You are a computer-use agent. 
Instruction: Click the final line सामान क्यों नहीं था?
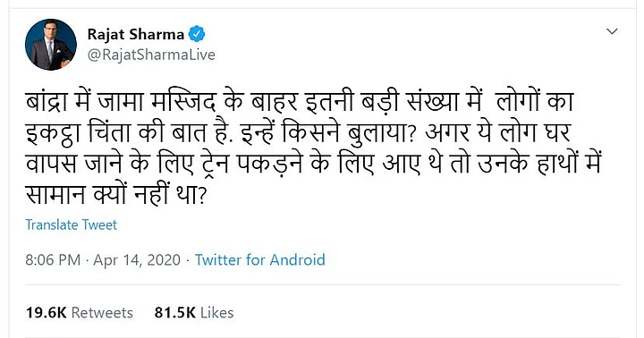(115, 194)
